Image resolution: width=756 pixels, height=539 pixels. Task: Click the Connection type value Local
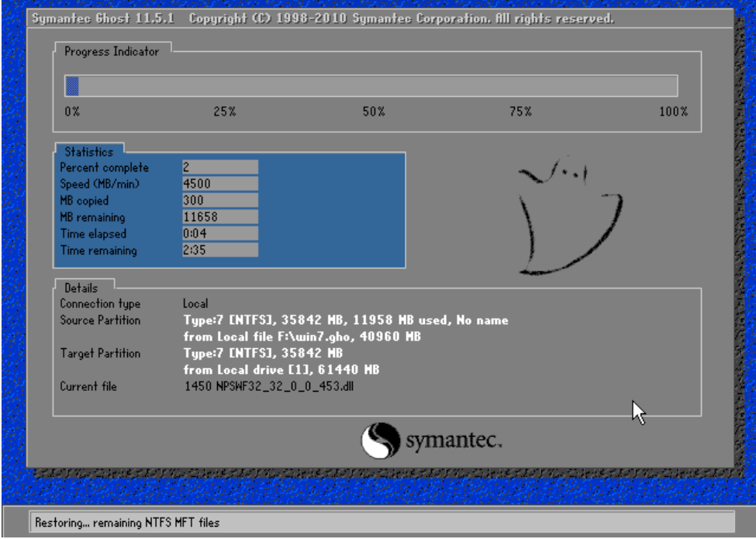[195, 304]
